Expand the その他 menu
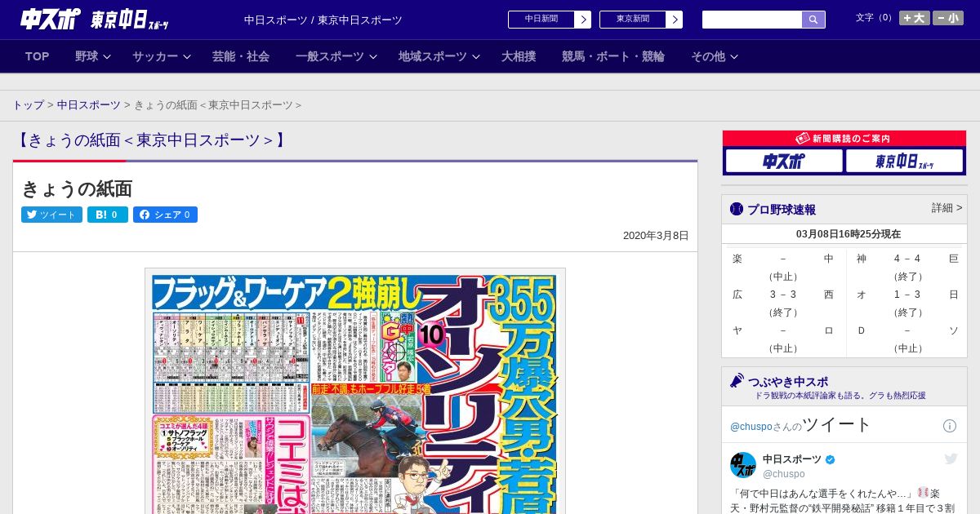The image size is (980, 514). tap(715, 56)
